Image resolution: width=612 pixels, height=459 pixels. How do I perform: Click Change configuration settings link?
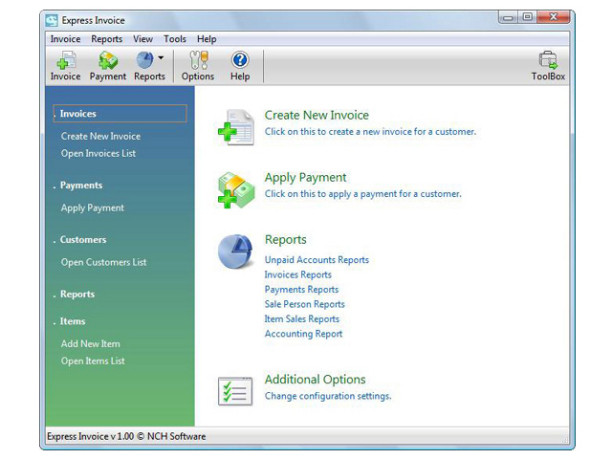328,396
